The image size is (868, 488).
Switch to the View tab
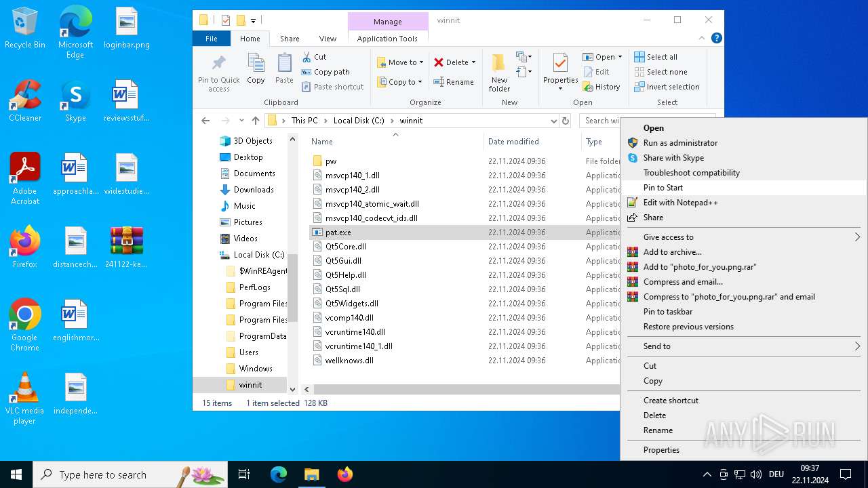point(328,39)
